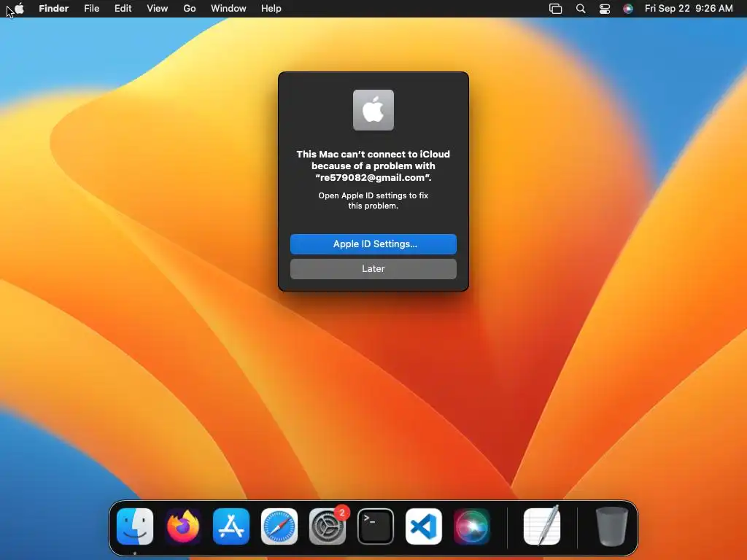Launch Terminal from the Dock

coord(376,526)
